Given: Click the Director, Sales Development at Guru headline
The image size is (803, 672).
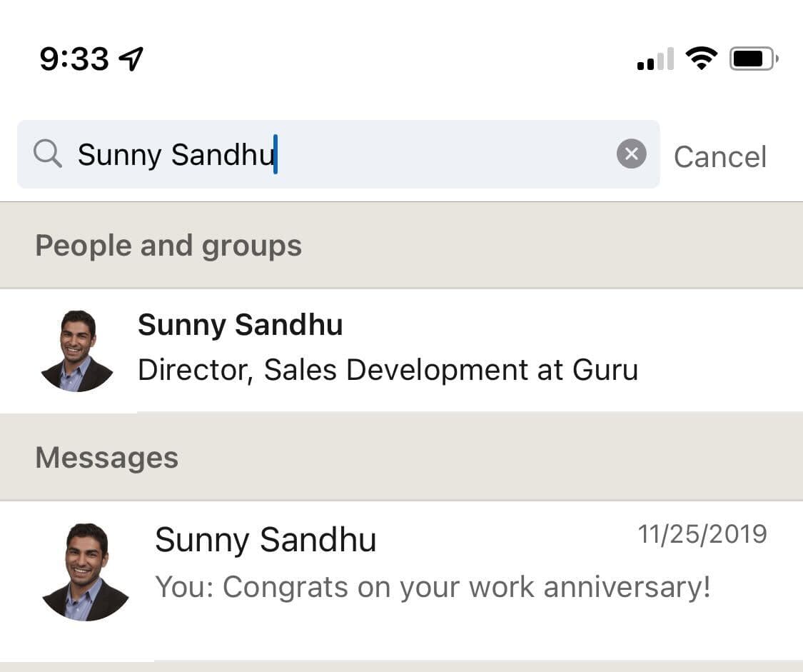Looking at the screenshot, I should coord(389,370).
